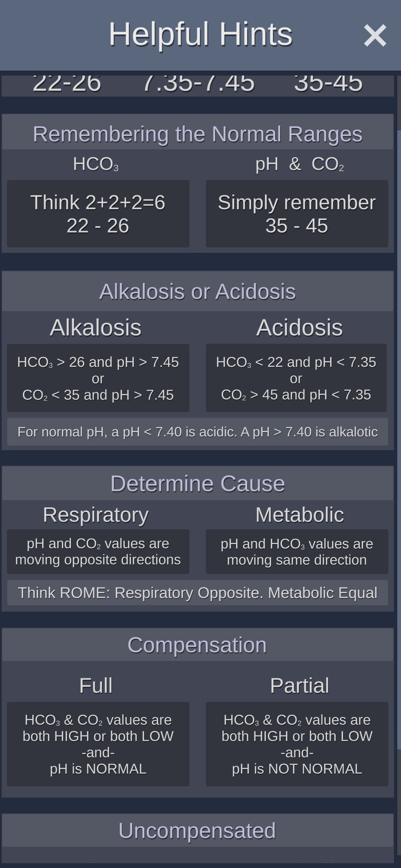This screenshot has width=401, height=868.
Task: Tap the Alkalosis criteria box
Action: (x=98, y=378)
